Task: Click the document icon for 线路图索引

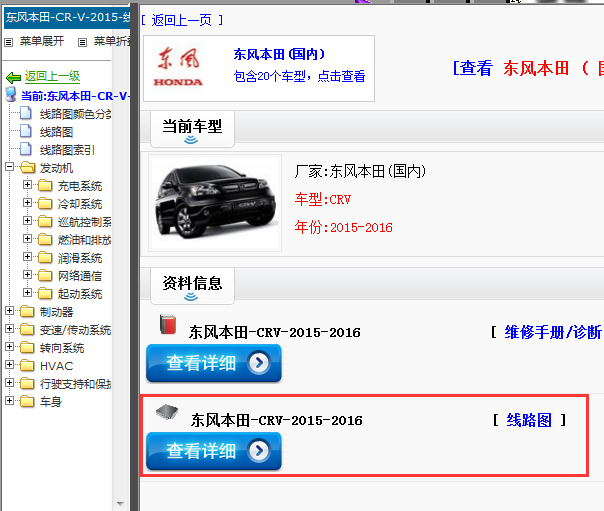Action: 26,149
